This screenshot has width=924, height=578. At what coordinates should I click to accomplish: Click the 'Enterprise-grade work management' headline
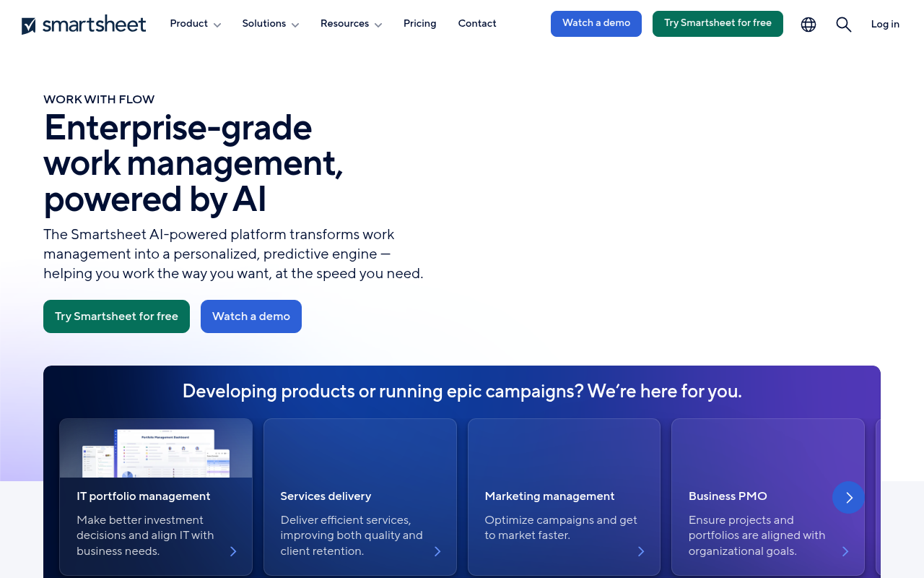193,163
